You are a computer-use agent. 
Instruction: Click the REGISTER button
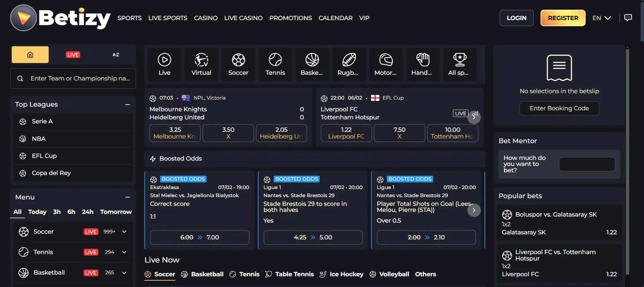click(563, 18)
